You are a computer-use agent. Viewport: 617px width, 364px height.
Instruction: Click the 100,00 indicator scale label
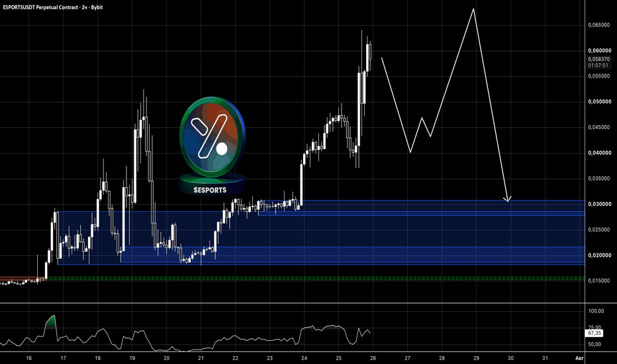(596, 311)
